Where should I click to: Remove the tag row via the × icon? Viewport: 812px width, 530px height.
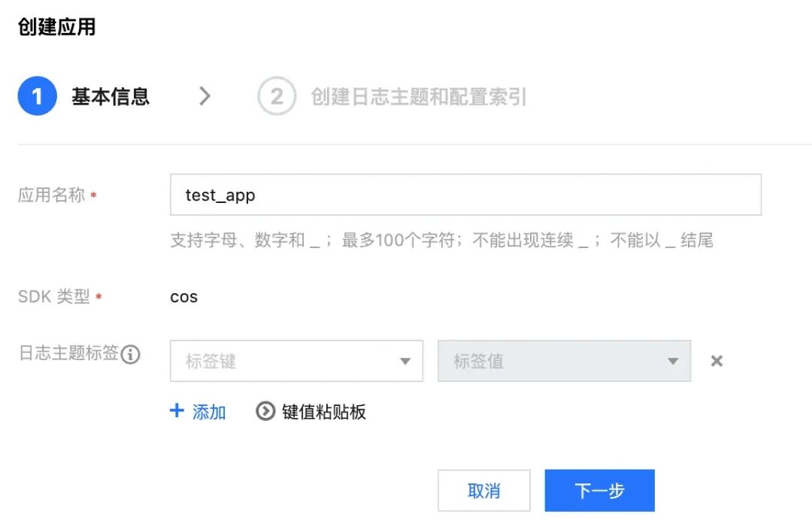[716, 361]
